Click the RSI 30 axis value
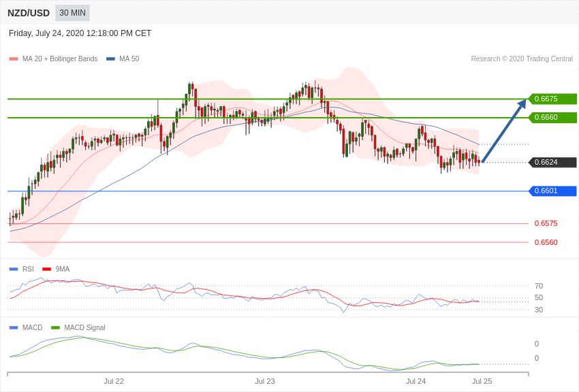The height and width of the screenshot is (392, 579). (x=539, y=310)
